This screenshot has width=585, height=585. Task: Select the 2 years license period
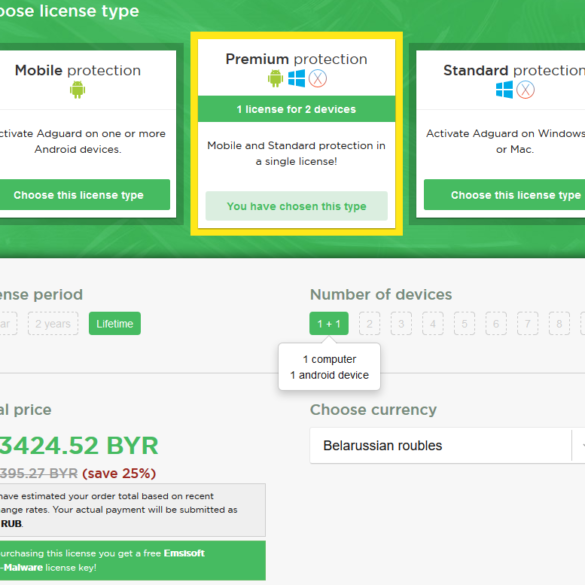[53, 323]
